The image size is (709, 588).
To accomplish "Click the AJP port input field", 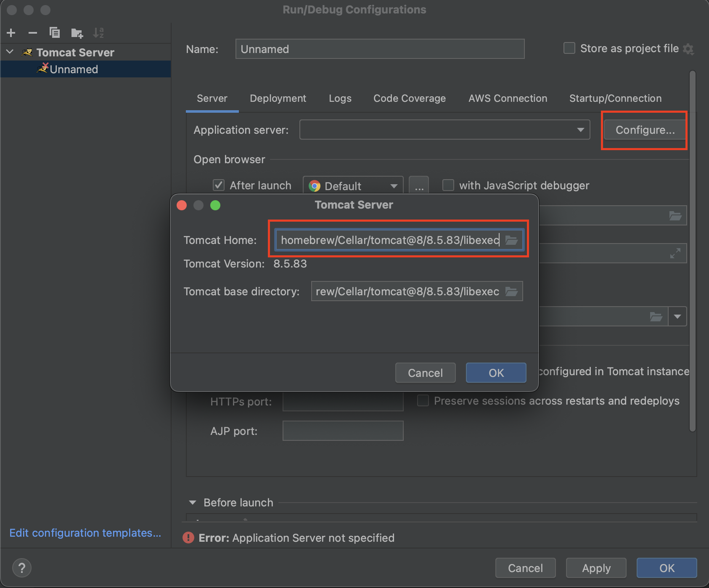I will coord(343,431).
